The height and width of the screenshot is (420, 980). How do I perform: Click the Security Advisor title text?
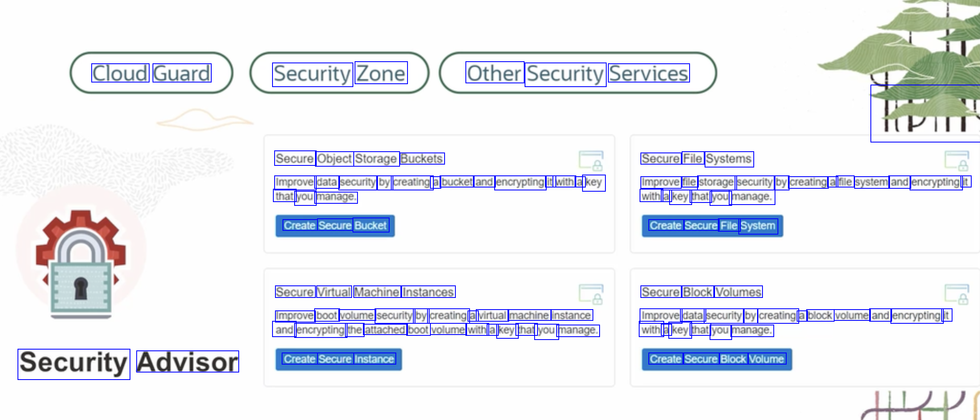click(x=128, y=362)
